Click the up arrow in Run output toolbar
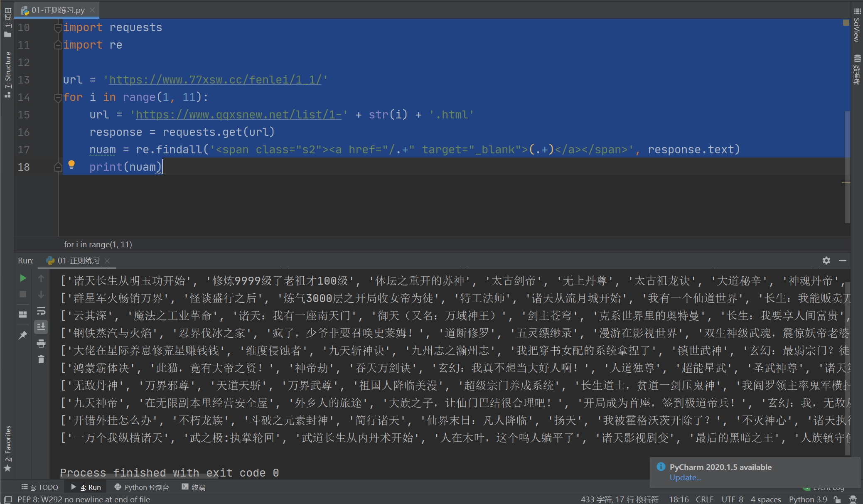This screenshot has height=504, width=863. [x=41, y=278]
